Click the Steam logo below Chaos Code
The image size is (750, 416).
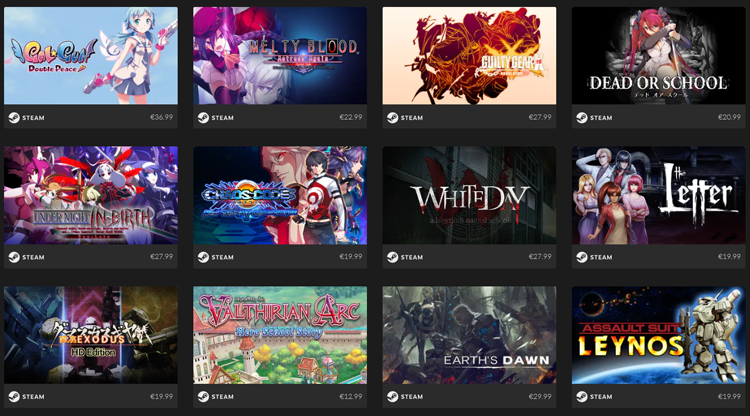click(x=203, y=257)
